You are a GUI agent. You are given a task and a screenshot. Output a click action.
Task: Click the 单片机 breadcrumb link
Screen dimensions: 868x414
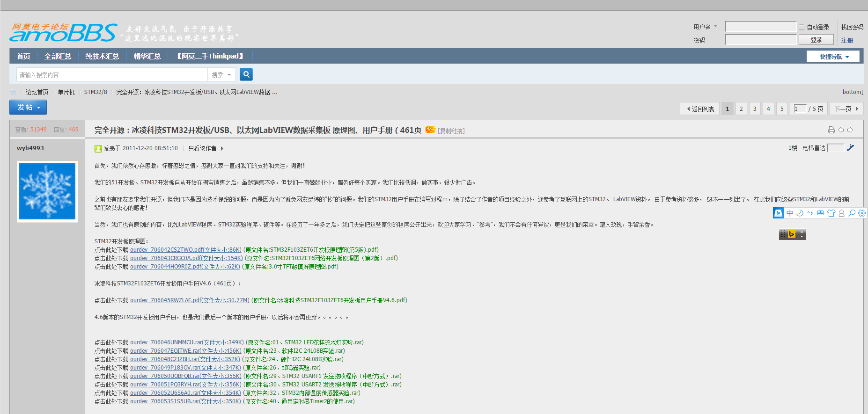[66, 92]
